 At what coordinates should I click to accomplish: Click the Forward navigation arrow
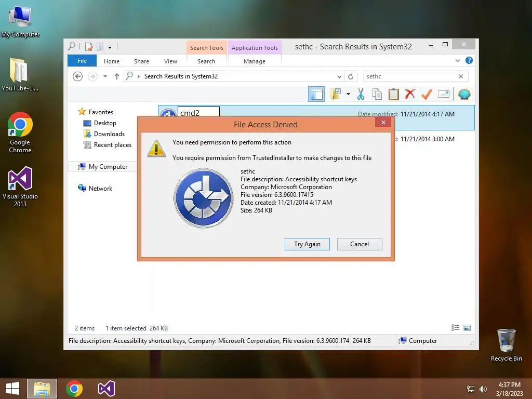(92, 76)
